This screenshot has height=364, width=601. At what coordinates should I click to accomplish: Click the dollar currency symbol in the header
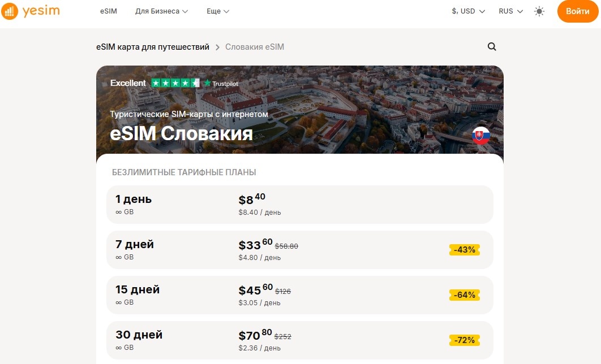(454, 11)
